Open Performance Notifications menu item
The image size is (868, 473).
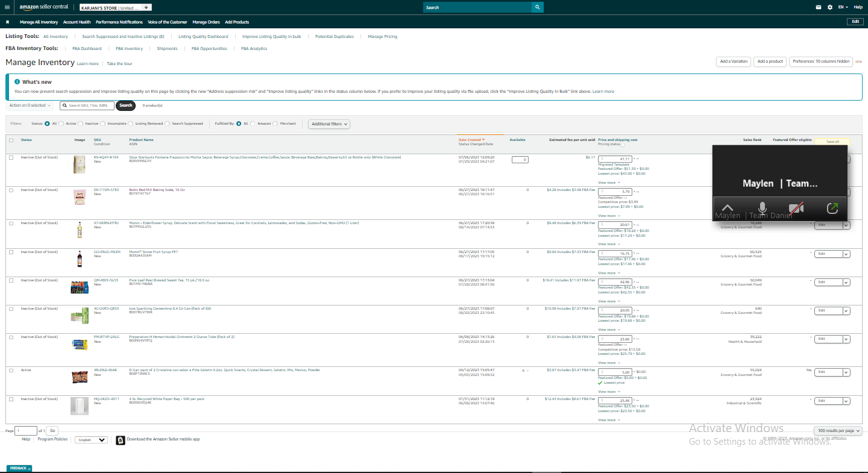click(x=119, y=22)
